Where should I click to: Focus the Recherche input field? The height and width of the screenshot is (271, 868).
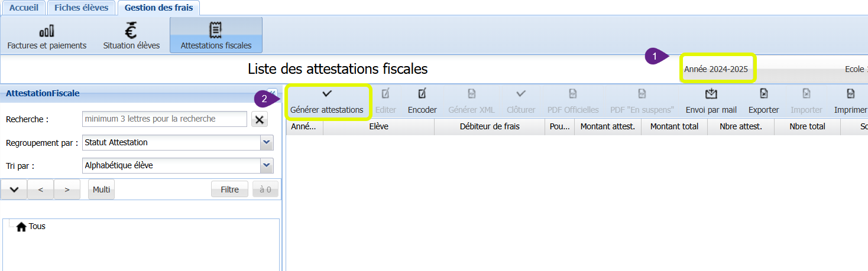[164, 119]
